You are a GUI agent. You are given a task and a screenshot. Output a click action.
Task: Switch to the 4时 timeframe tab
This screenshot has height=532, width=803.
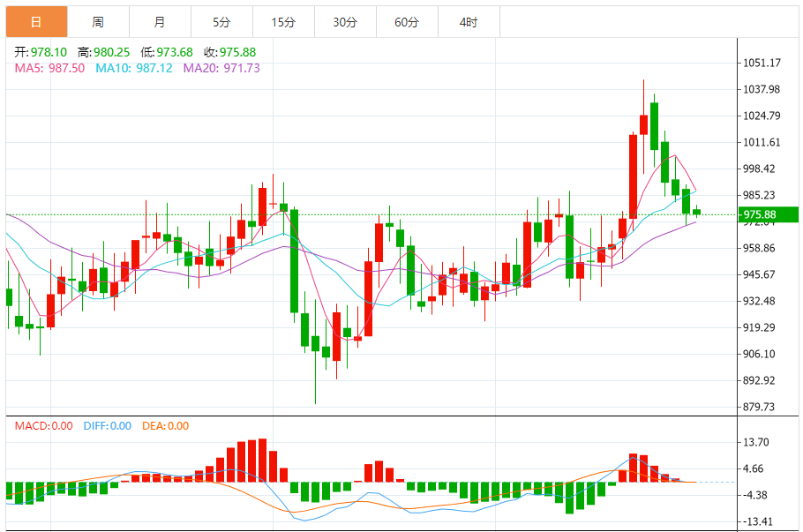[469, 22]
